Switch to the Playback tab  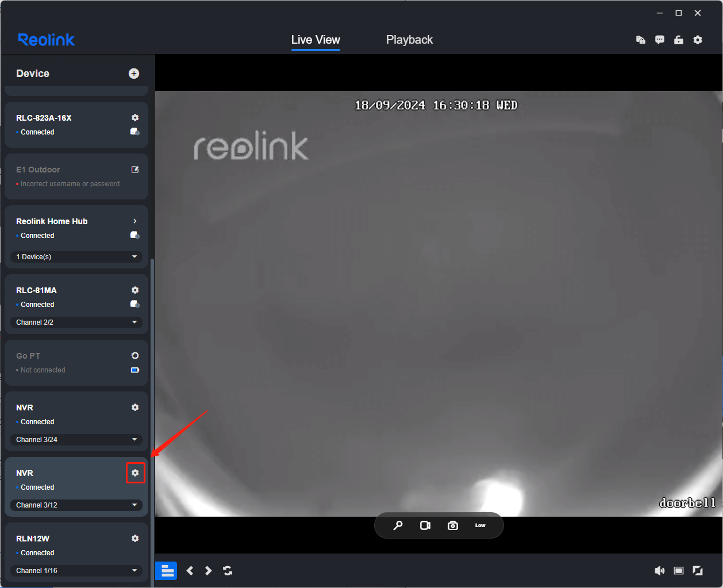click(409, 40)
